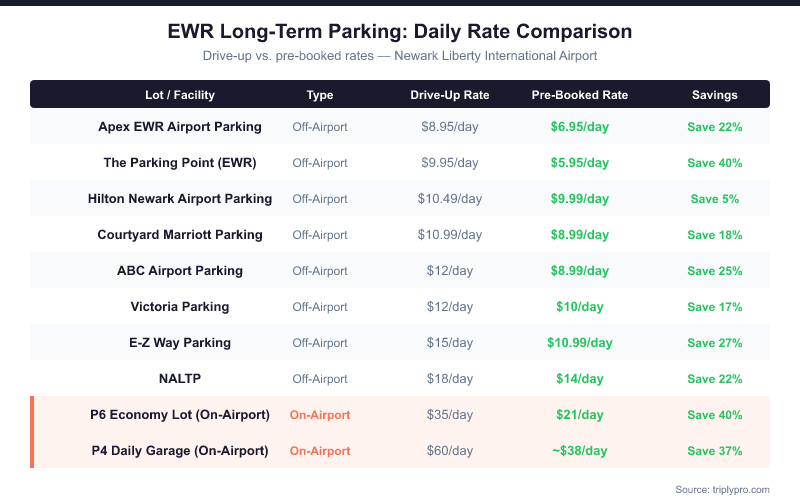The height and width of the screenshot is (500, 800).
Task: Click the Savings column header
Action: click(x=715, y=95)
